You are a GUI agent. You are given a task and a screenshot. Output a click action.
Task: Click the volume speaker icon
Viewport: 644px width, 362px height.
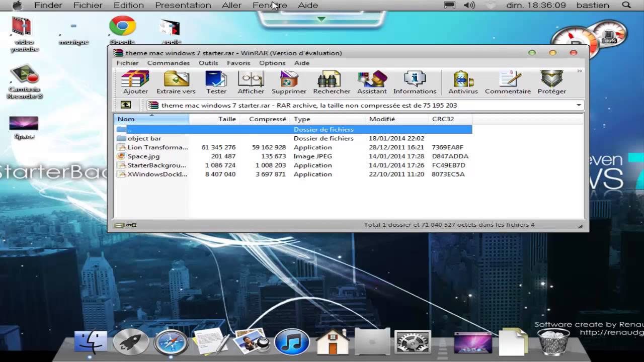click(x=469, y=5)
